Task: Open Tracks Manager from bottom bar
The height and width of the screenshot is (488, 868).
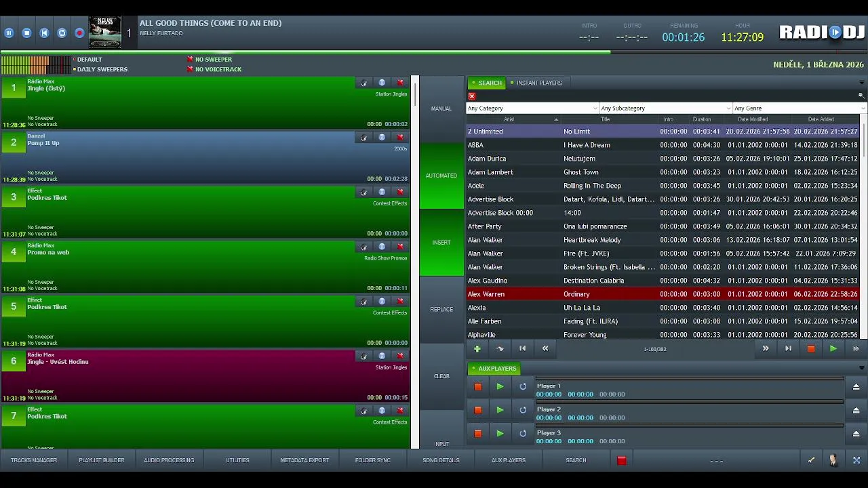Action: click(34, 460)
